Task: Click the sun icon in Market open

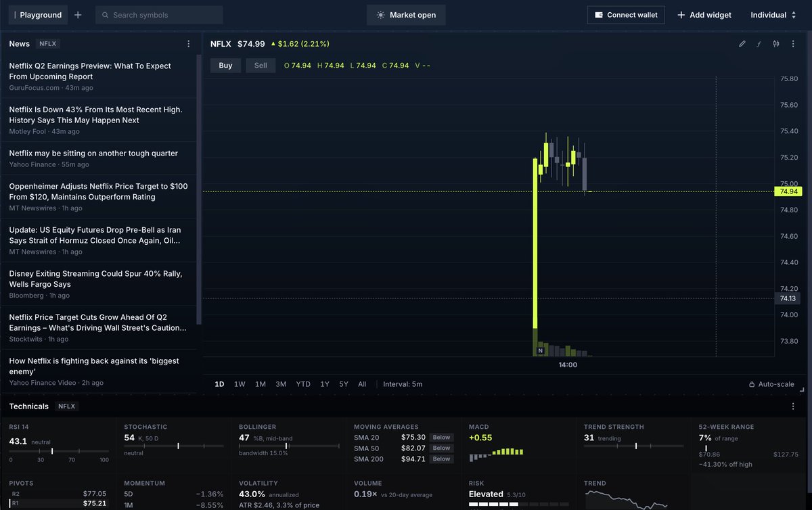Action: 381,15
